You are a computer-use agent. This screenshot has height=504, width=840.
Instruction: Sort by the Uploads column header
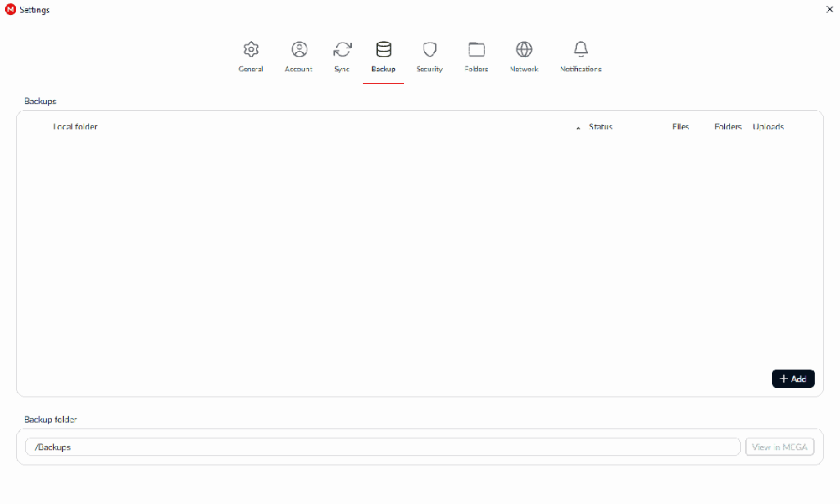768,127
